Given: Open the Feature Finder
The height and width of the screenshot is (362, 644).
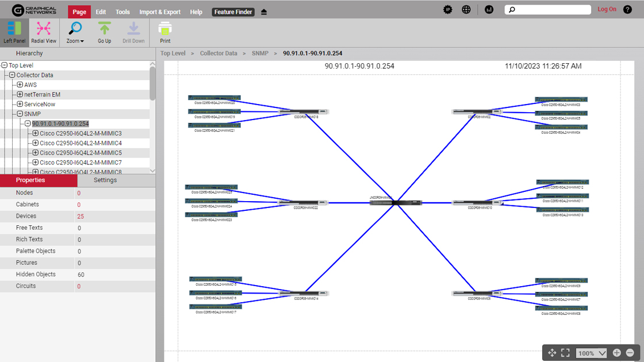Looking at the screenshot, I should coord(233,11).
